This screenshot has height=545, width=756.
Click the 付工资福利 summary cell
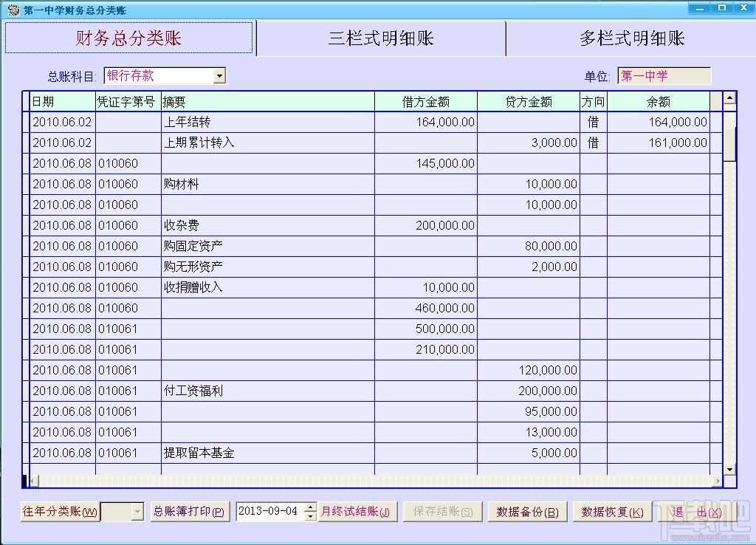(x=268, y=391)
